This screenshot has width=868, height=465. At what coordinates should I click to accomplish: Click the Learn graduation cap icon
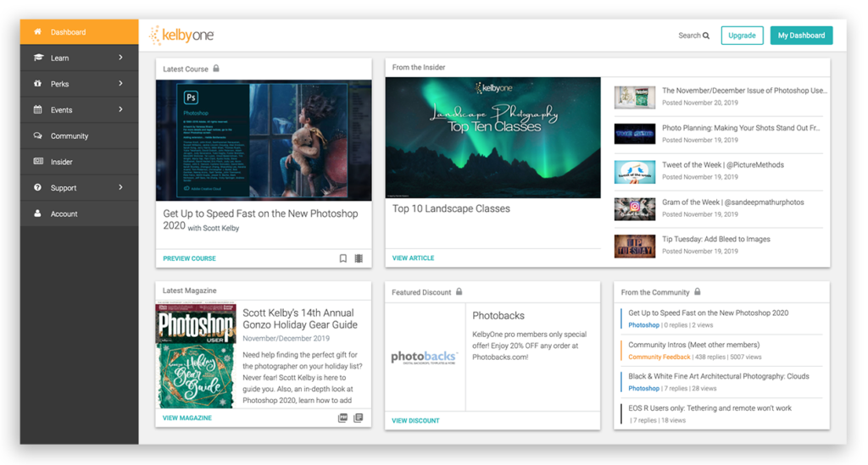37,58
